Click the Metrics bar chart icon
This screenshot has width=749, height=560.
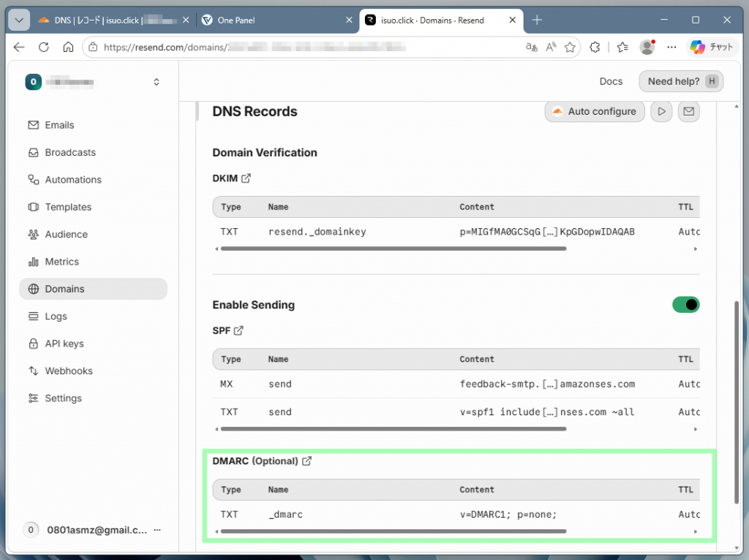click(34, 262)
